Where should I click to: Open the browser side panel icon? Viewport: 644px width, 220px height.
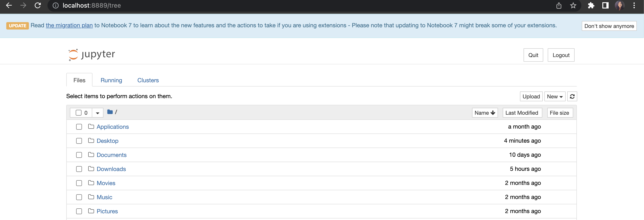pos(605,6)
